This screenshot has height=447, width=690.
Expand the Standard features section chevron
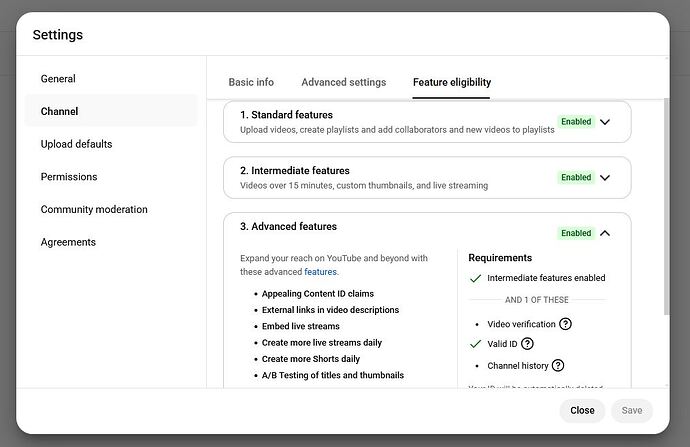coord(605,122)
